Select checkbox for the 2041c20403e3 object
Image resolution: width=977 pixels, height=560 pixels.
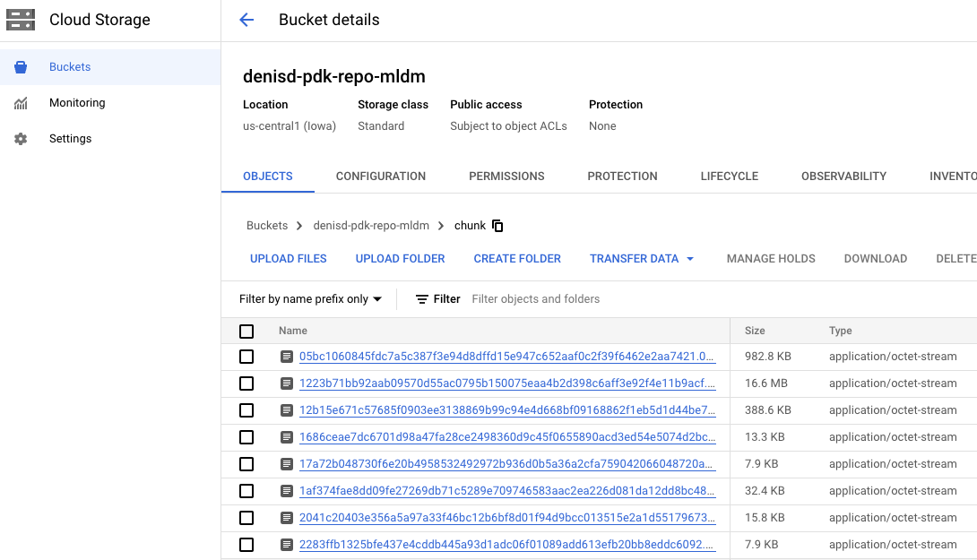pos(246,518)
